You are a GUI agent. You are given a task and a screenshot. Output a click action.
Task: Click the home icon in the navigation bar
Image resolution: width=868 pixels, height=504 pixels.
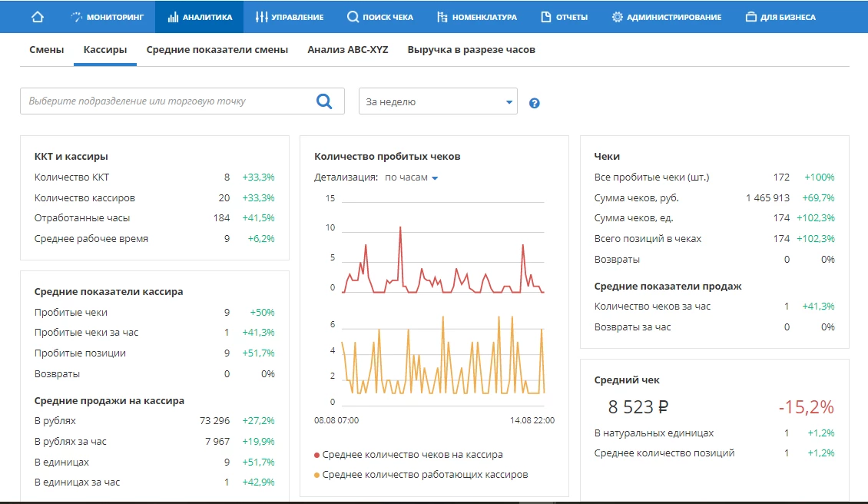coord(38,17)
